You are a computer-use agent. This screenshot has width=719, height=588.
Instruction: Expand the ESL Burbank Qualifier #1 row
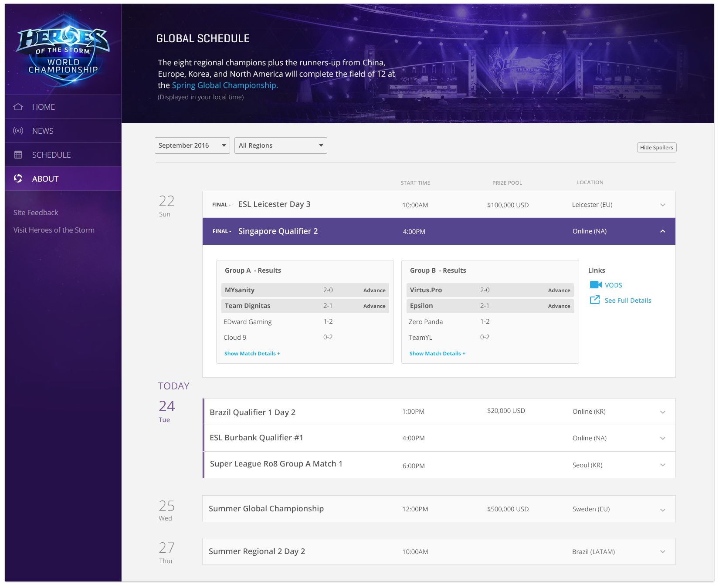click(x=439, y=438)
